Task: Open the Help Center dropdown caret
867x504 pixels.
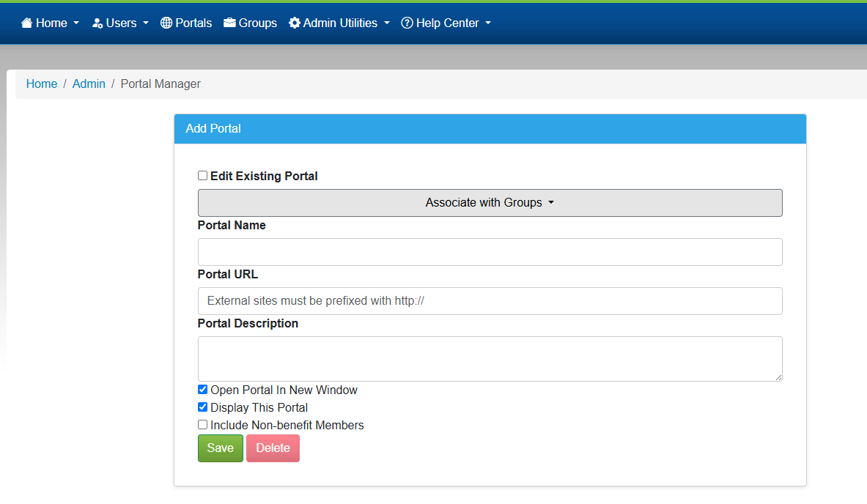Action: (x=488, y=23)
